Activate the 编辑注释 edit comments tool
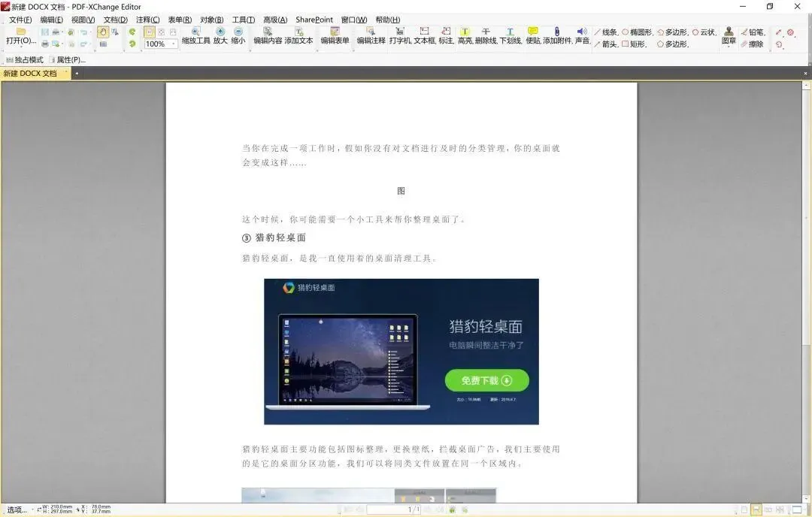Image resolution: width=812 pixels, height=517 pixels. click(x=371, y=36)
